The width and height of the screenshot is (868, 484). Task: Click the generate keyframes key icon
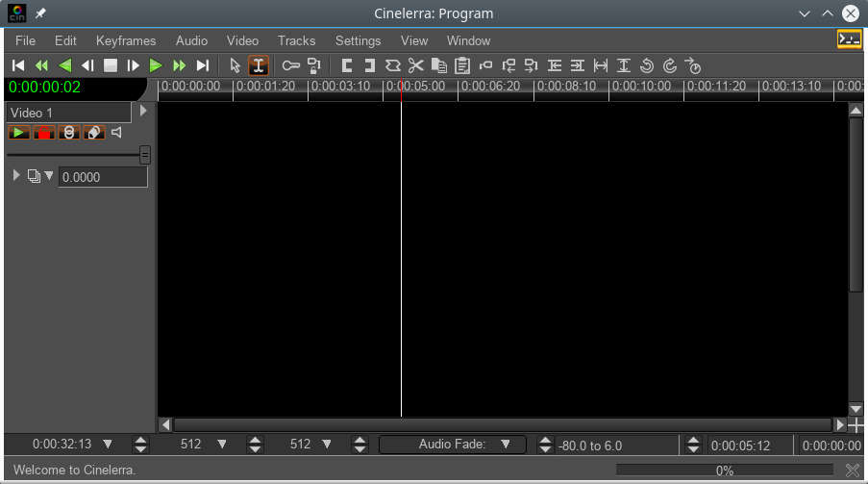(290, 65)
